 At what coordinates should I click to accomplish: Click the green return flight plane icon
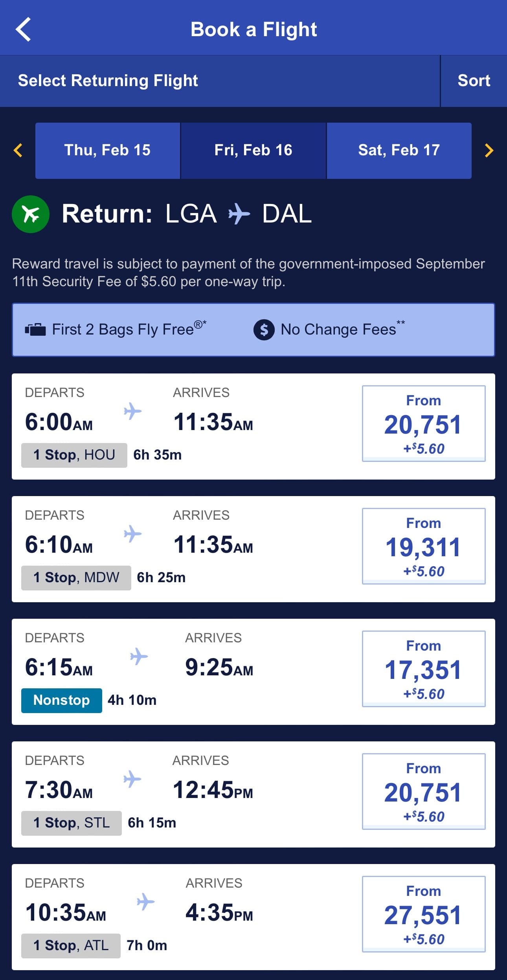pos(30,214)
